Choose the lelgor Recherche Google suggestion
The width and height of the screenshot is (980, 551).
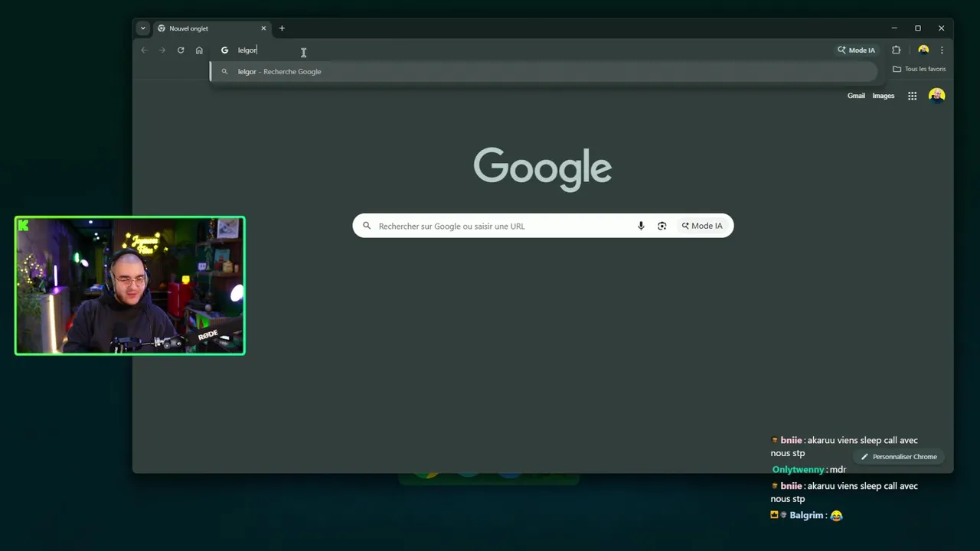pyautogui.click(x=544, y=72)
